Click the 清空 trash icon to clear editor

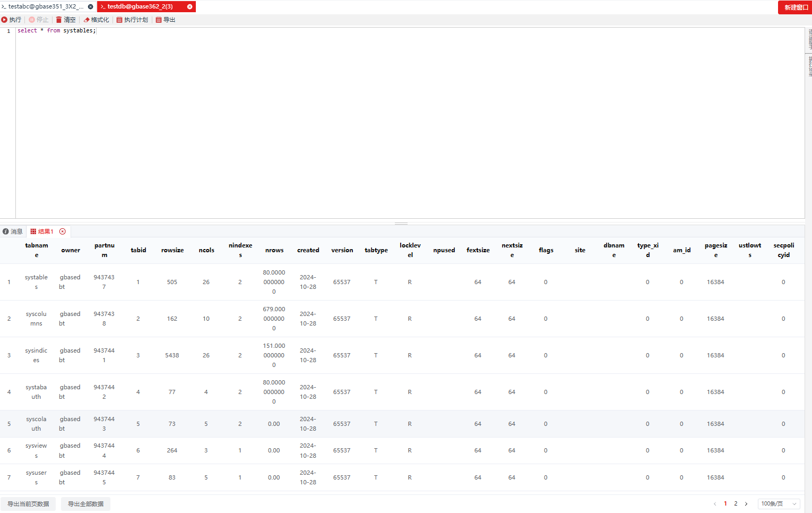pos(59,20)
